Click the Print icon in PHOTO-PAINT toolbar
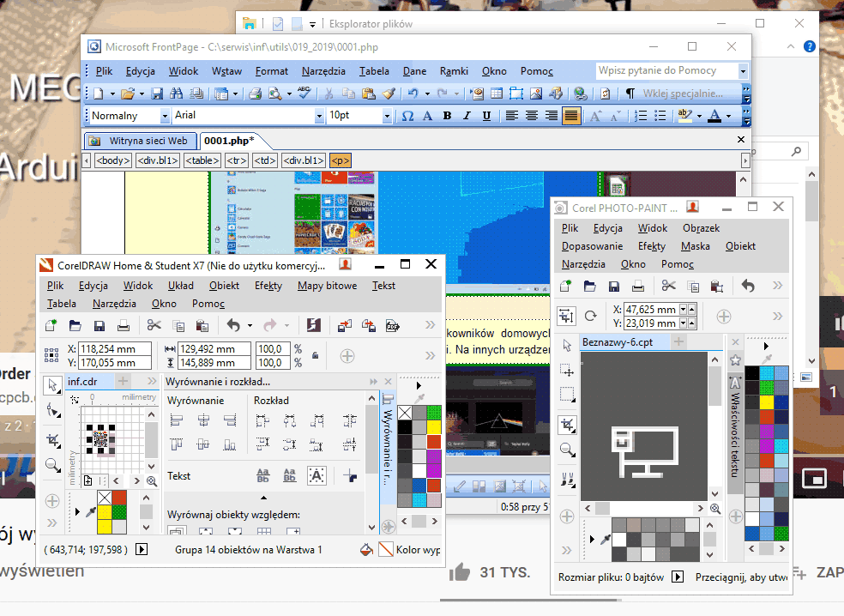 click(x=638, y=287)
